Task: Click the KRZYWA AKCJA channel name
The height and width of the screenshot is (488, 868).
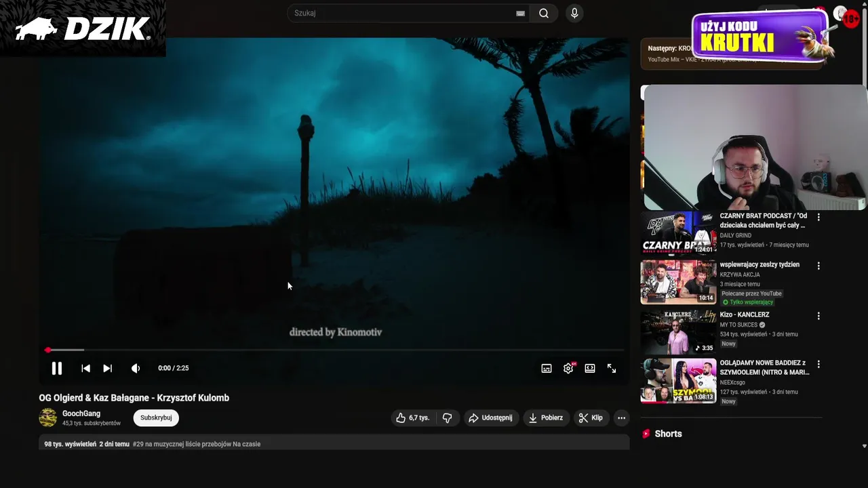Action: coord(740,274)
